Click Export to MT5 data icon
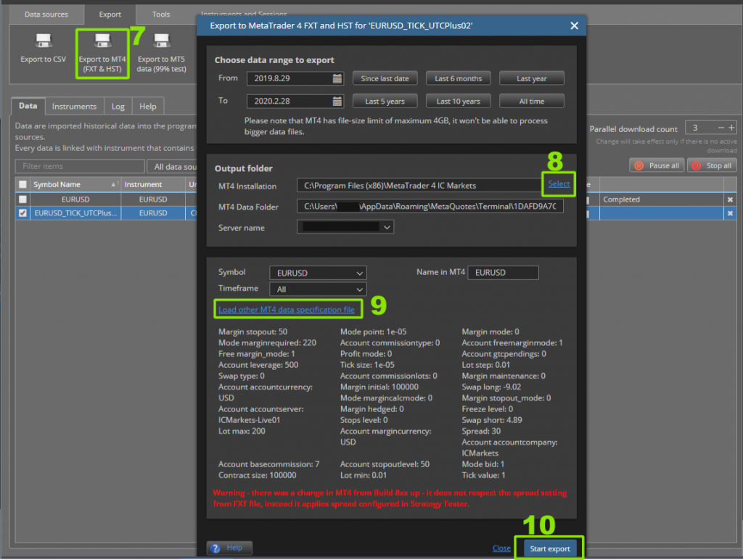This screenshot has height=560, width=743. [162, 41]
